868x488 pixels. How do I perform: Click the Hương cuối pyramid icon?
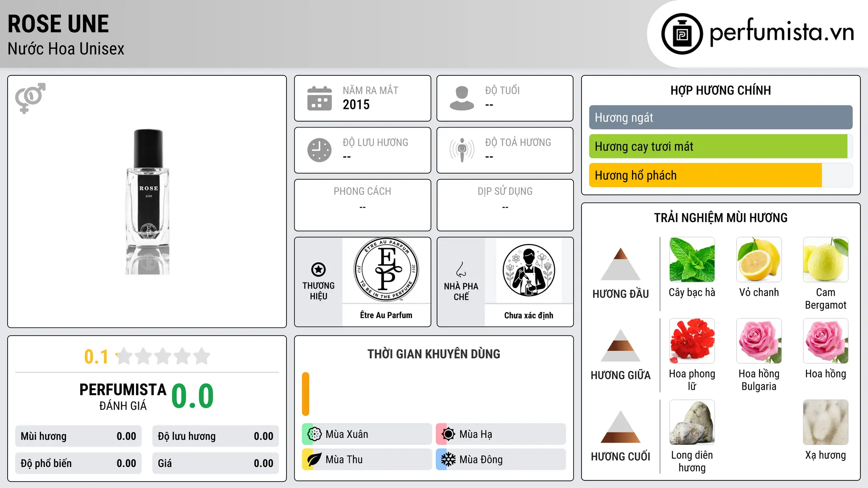click(620, 427)
